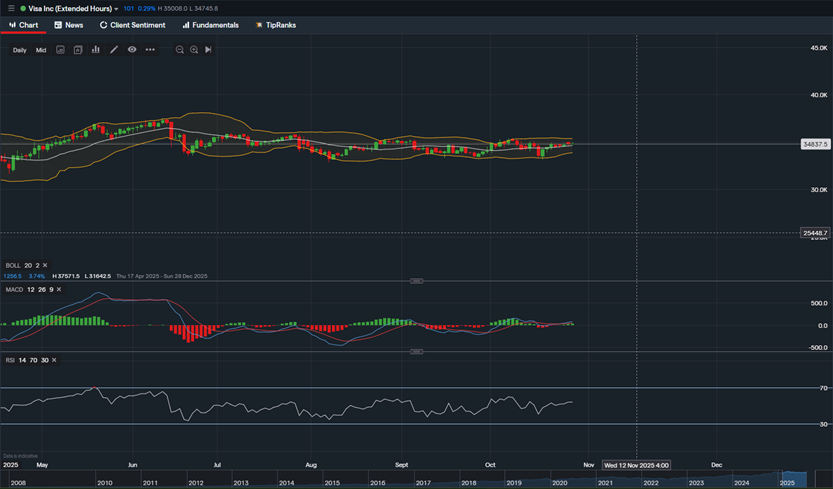Open the hamburger menu icon

pos(11,8)
